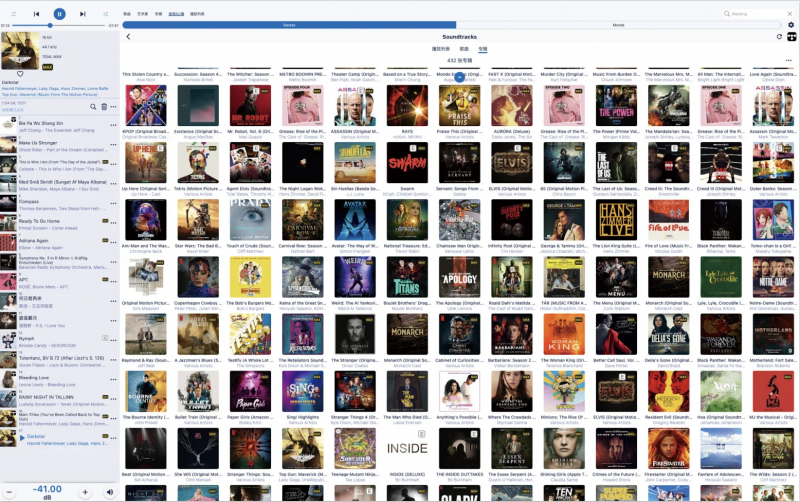Select the Genres segment
The width and height of the screenshot is (800, 502).
pos(289,25)
